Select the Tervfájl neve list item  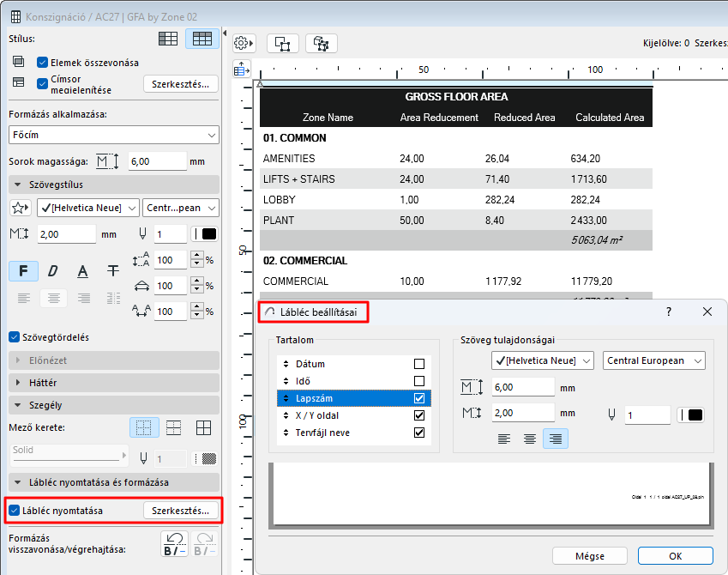point(324,433)
